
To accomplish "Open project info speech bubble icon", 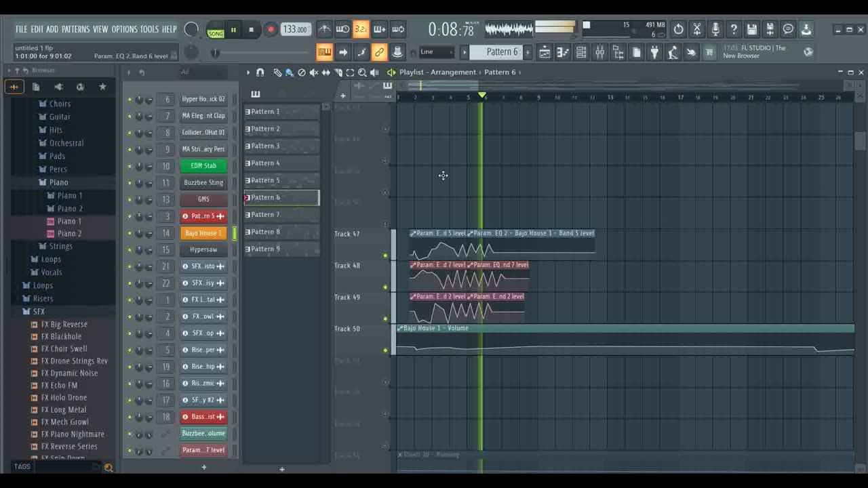I will 788,29.
